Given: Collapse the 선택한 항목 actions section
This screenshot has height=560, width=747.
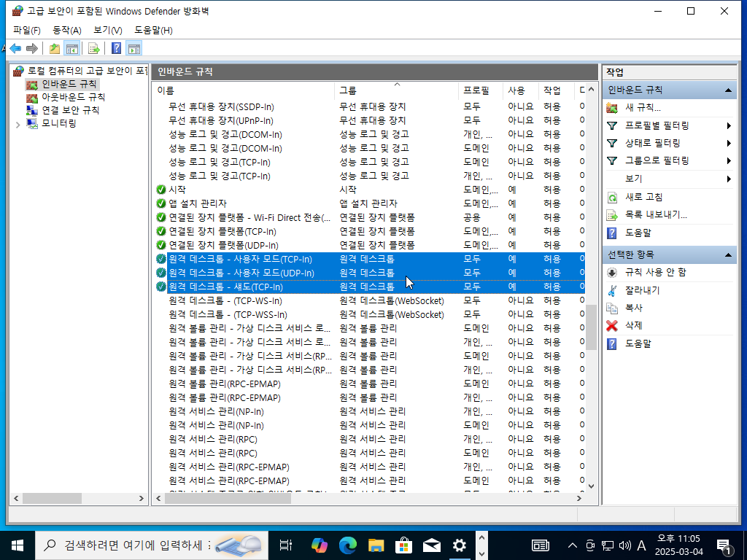Looking at the screenshot, I should (728, 255).
